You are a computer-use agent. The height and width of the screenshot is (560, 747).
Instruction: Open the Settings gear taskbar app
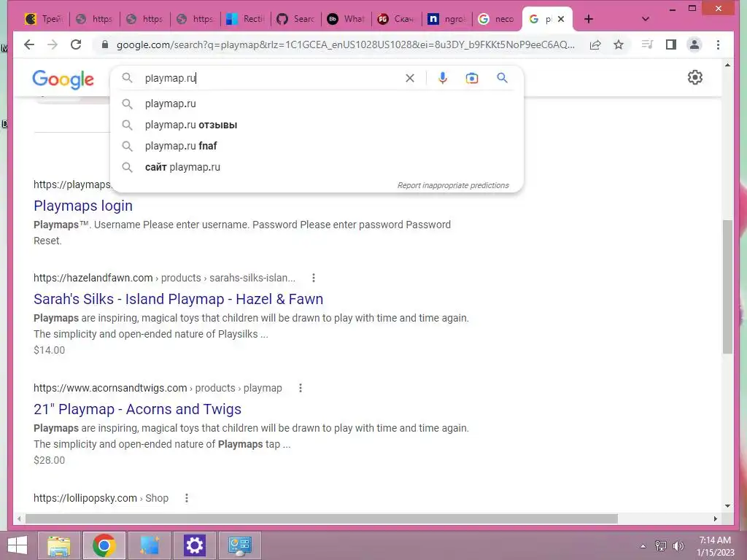pyautogui.click(x=194, y=545)
